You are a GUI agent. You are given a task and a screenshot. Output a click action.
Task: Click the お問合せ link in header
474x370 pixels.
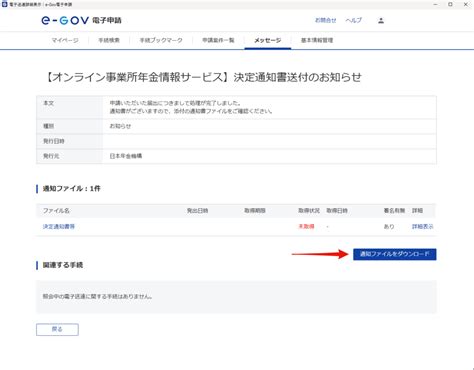click(326, 20)
